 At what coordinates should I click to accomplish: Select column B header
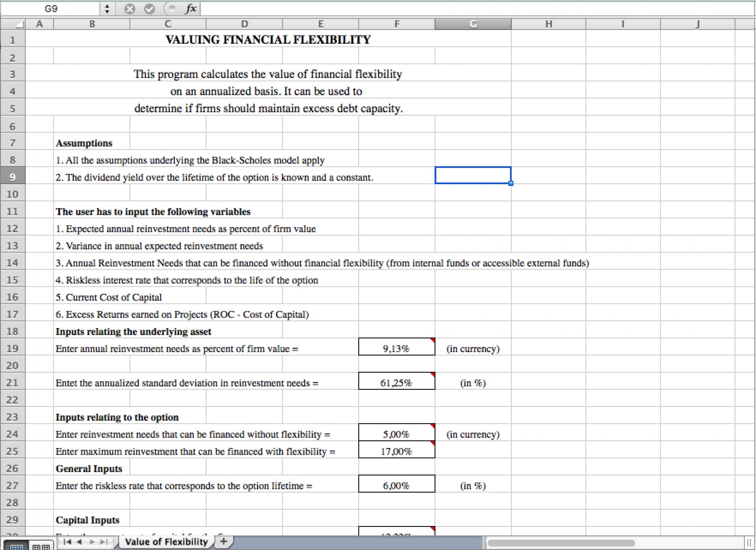pos(92,24)
